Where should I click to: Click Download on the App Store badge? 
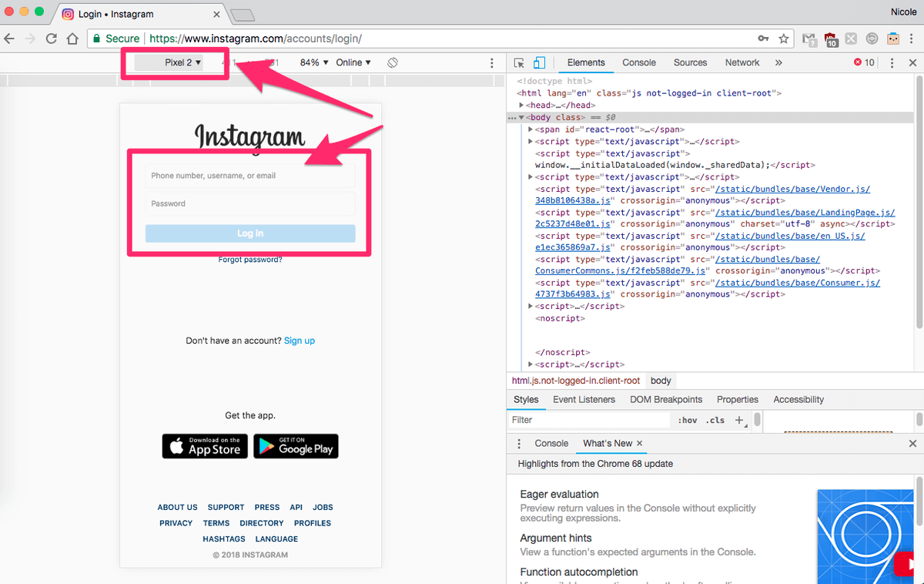pyautogui.click(x=205, y=446)
